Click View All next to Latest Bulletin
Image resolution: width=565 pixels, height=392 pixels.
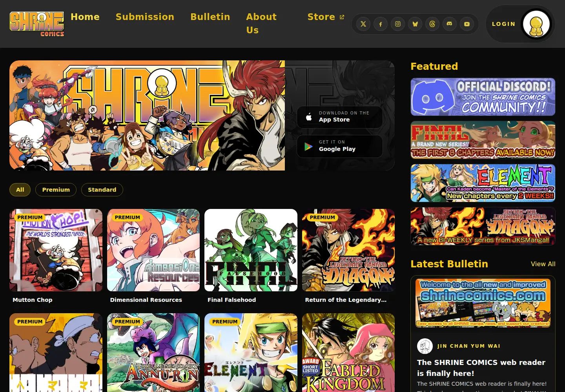(543, 264)
